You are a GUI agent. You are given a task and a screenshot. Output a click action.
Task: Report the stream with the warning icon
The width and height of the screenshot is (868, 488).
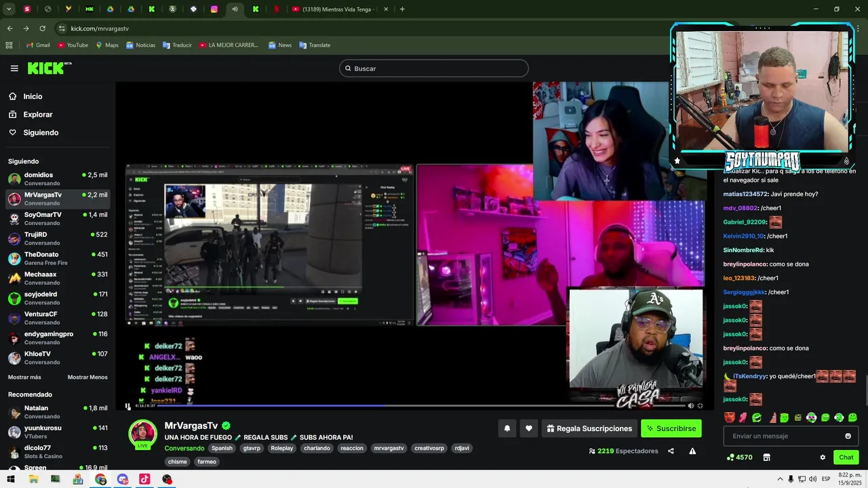point(692,451)
